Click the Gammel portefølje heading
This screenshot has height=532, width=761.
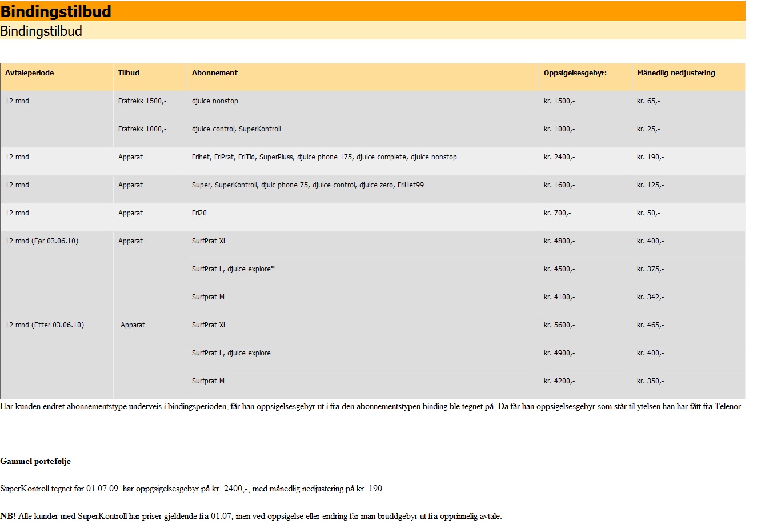35,461
